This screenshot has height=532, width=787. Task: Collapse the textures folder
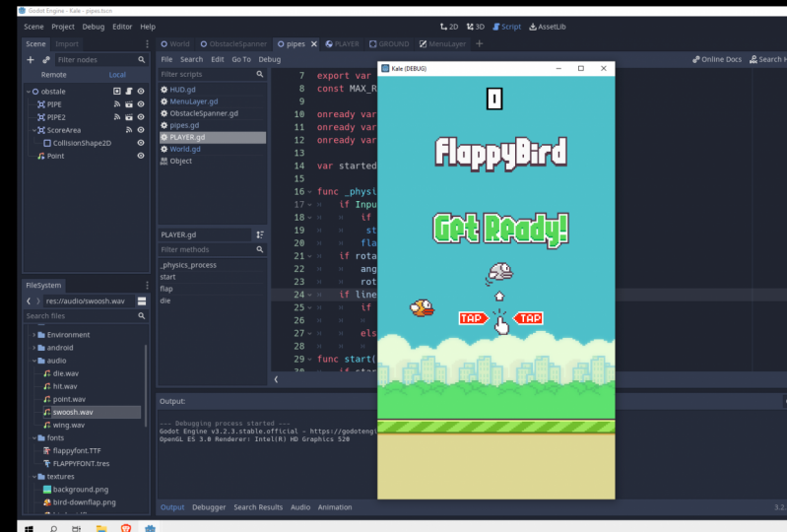[x=34, y=476]
